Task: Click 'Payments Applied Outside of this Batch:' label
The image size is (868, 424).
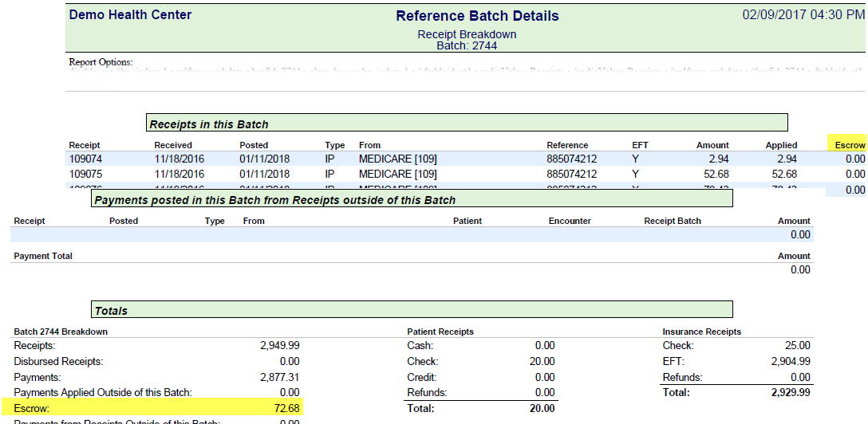Action: (103, 393)
